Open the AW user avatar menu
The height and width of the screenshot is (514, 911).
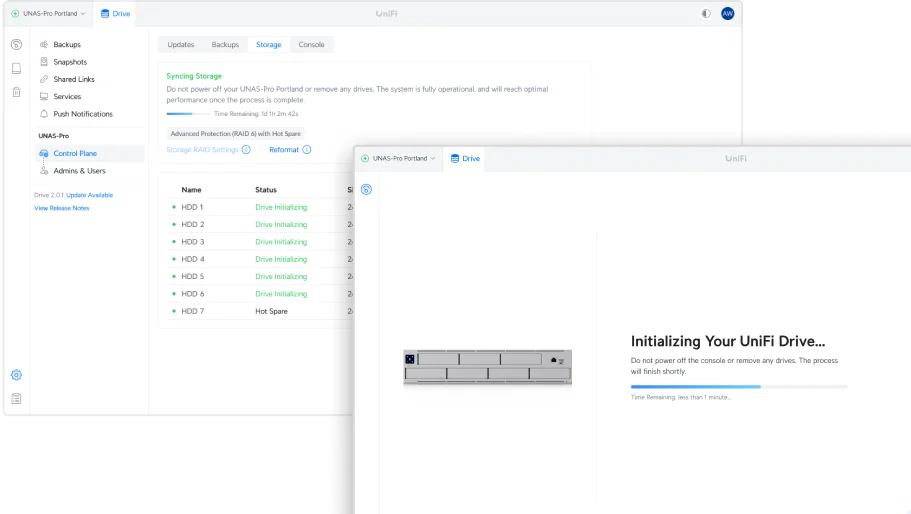[x=727, y=13]
